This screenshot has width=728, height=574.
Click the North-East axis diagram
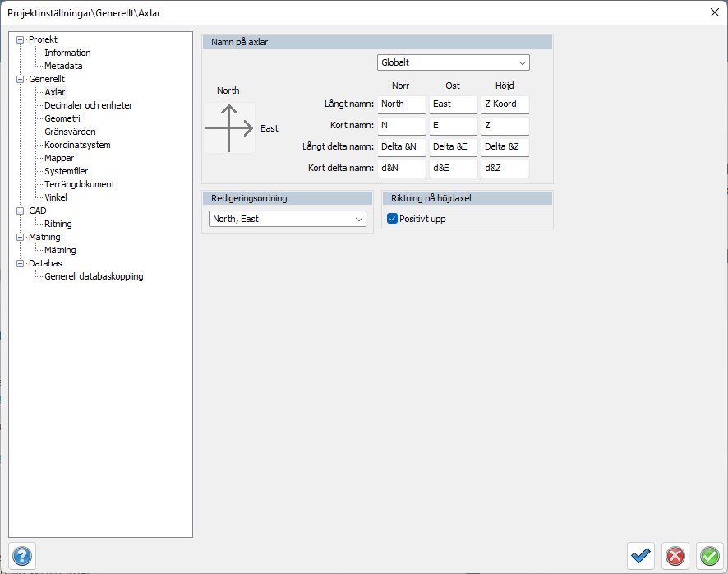pos(229,127)
